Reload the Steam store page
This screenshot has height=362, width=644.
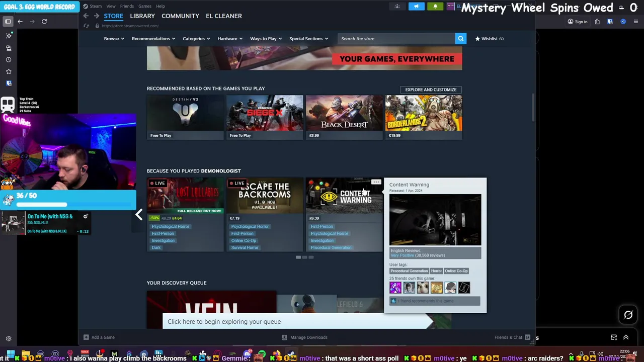coord(86,26)
